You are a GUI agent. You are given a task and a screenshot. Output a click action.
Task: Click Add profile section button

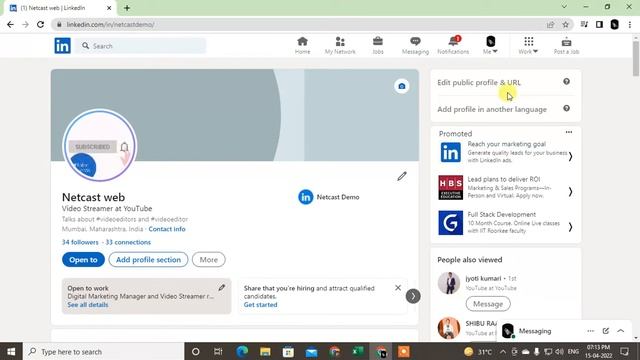pos(148,260)
